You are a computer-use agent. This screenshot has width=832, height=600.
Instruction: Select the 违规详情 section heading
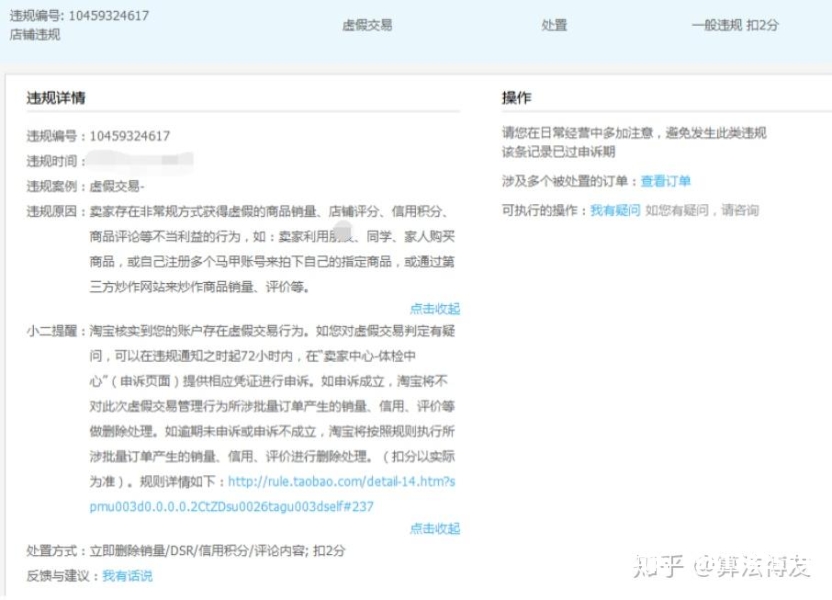(x=55, y=98)
